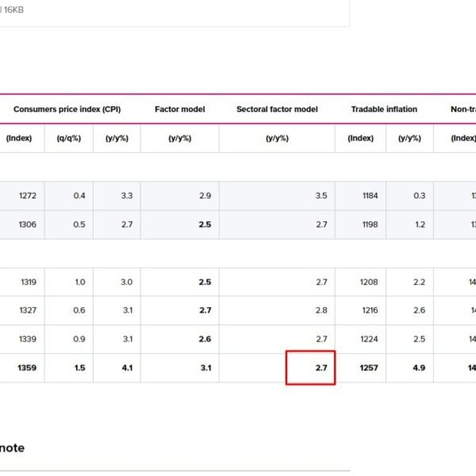Click the CPI index value 1359
This screenshot has width=476, height=476.
point(27,368)
